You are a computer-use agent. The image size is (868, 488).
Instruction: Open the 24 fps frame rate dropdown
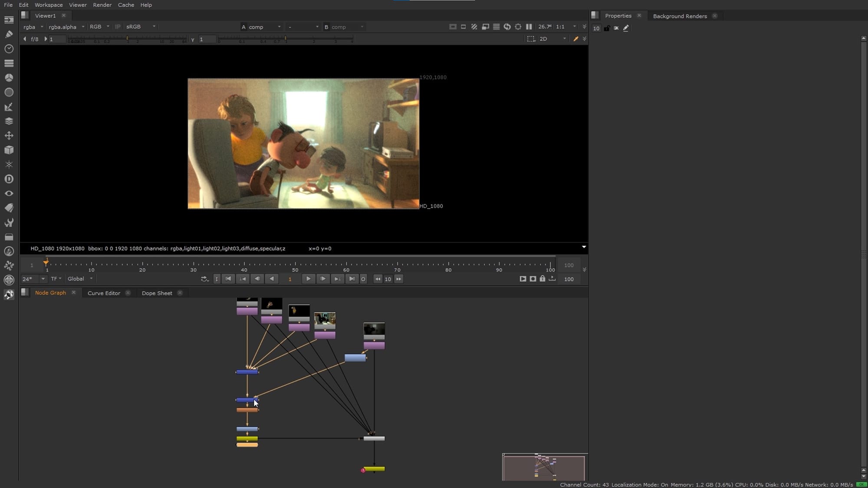click(34, 279)
